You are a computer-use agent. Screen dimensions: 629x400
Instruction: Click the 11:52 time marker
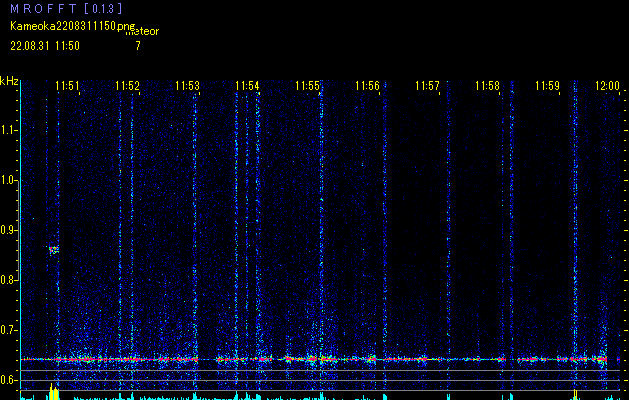[x=127, y=86]
